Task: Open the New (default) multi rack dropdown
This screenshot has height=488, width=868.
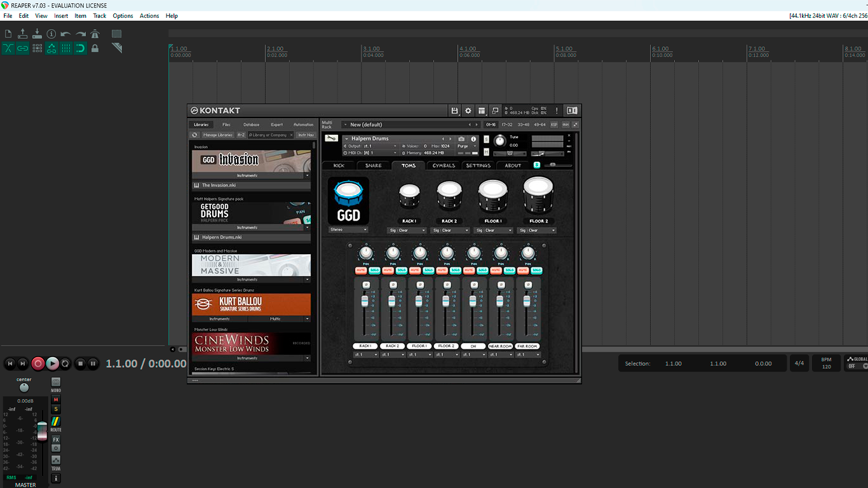Action: point(410,125)
